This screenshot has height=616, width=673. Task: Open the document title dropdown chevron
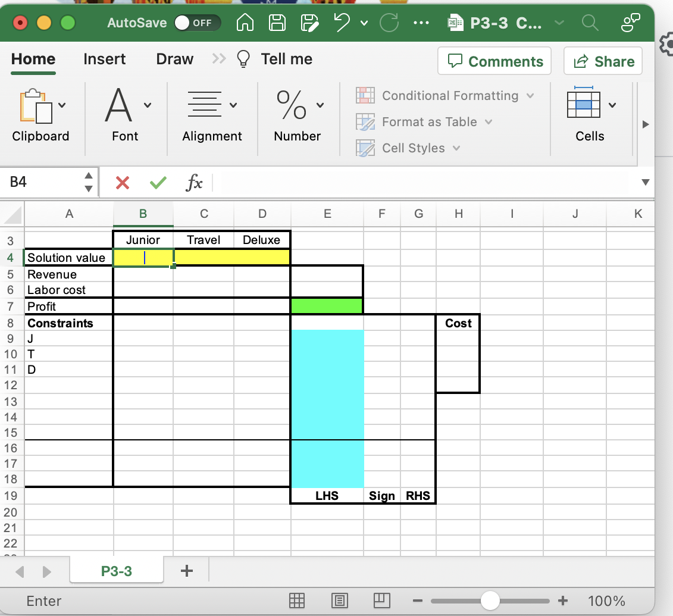(x=559, y=23)
